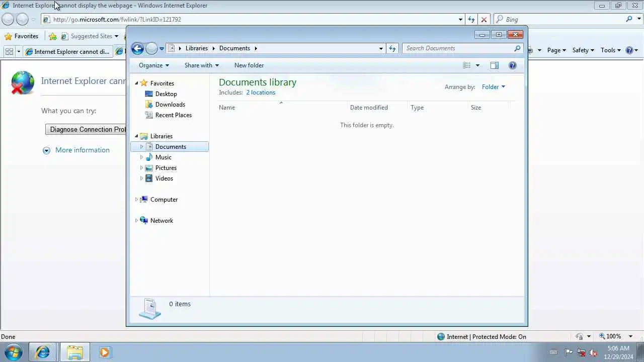Sort by Date modified column
Image resolution: width=644 pixels, height=362 pixels.
point(377,108)
